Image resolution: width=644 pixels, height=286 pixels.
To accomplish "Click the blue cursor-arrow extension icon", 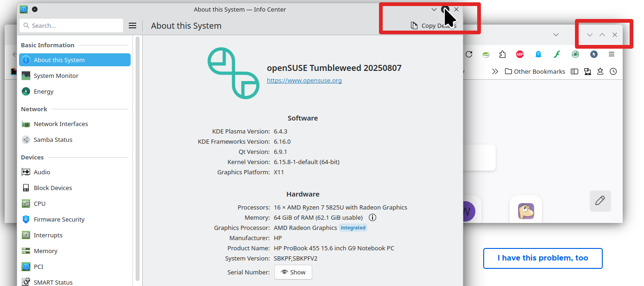I will pyautogui.click(x=594, y=54).
